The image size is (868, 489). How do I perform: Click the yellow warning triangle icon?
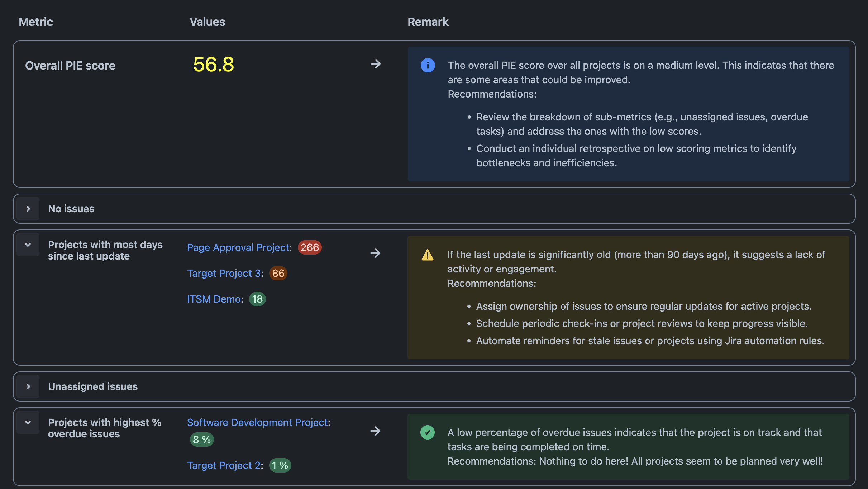(x=427, y=255)
